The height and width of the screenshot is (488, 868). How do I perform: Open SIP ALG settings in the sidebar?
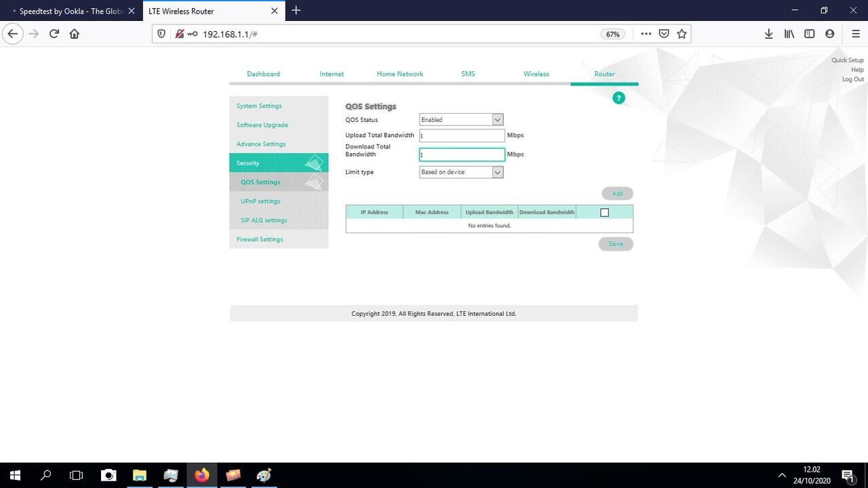click(x=279, y=220)
